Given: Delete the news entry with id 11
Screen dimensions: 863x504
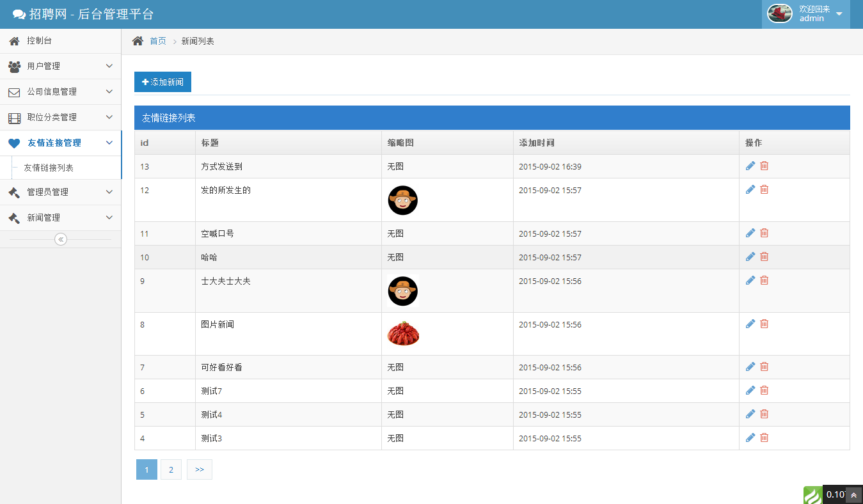Looking at the screenshot, I should 764,233.
